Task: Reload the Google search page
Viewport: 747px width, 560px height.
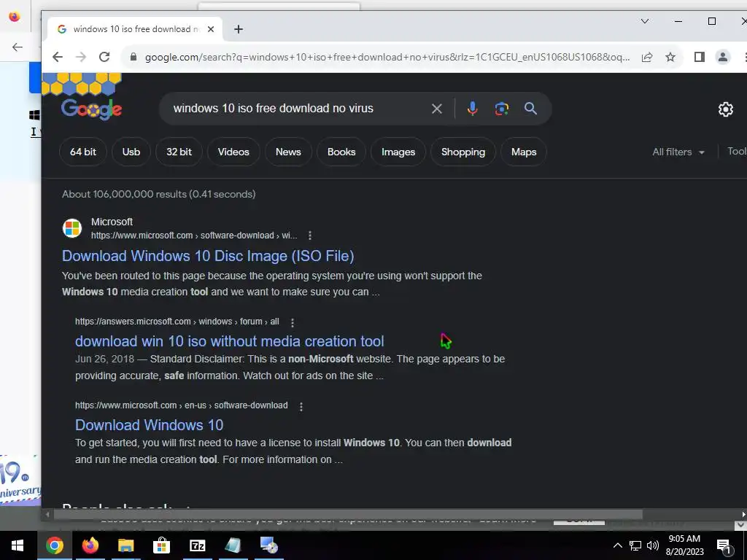Action: pyautogui.click(x=104, y=57)
